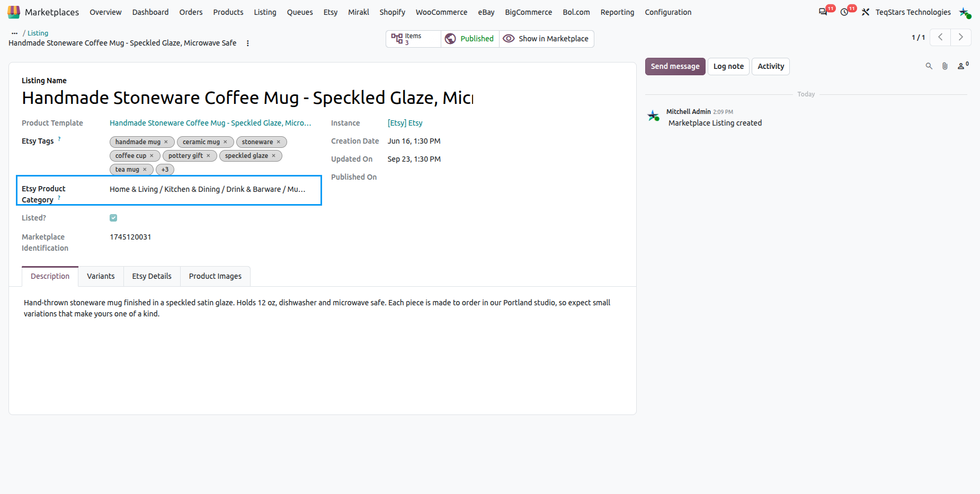
Task: Toggle the Published status button
Action: [x=470, y=39]
